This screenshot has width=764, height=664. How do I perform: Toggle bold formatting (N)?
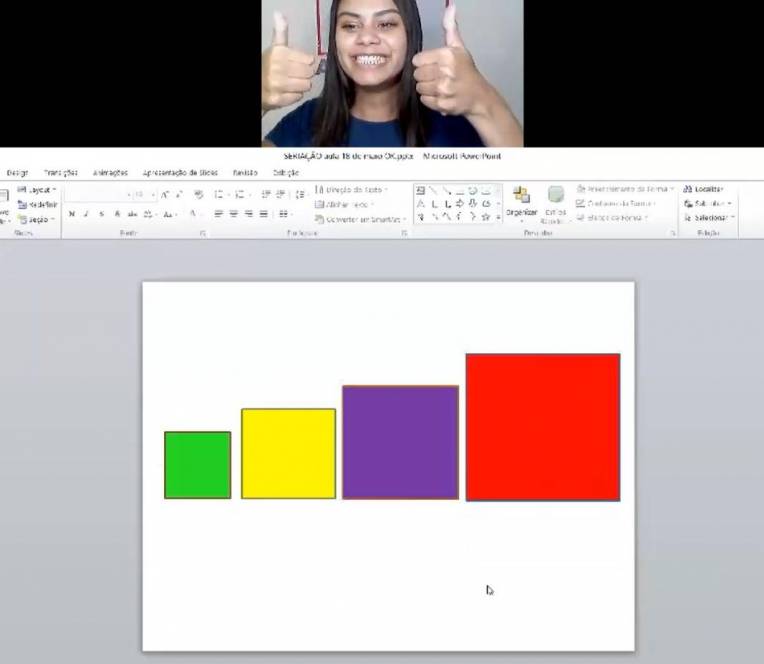coord(71,214)
